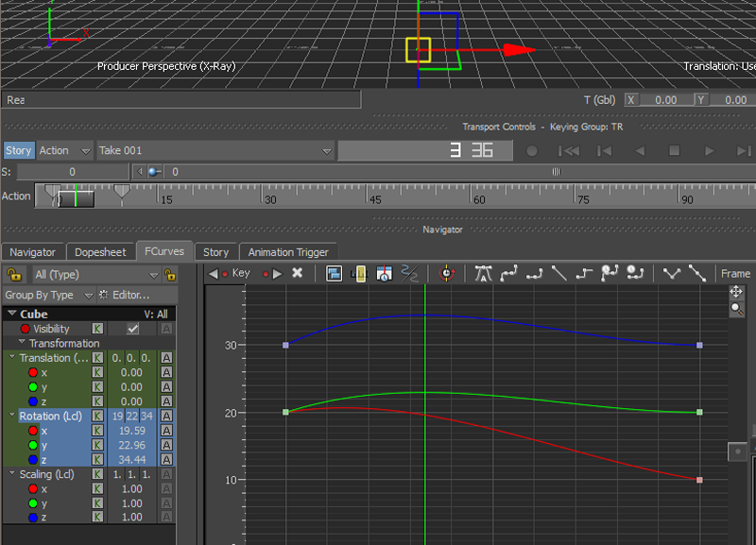Switch to the Dopesheet tab
Screen dimensions: 756x545
point(99,252)
